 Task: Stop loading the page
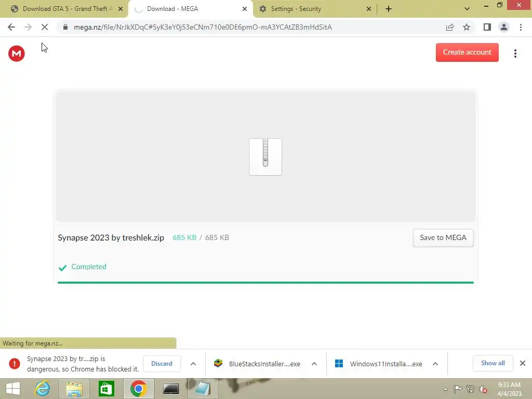point(45,27)
